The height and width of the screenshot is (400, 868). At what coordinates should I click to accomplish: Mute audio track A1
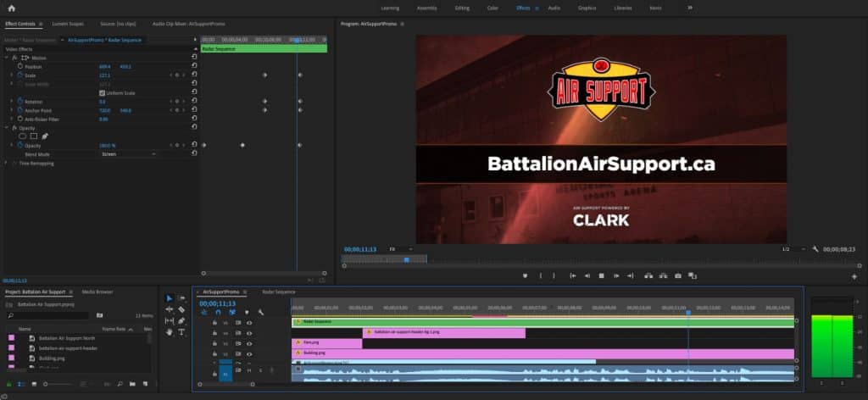[248, 370]
